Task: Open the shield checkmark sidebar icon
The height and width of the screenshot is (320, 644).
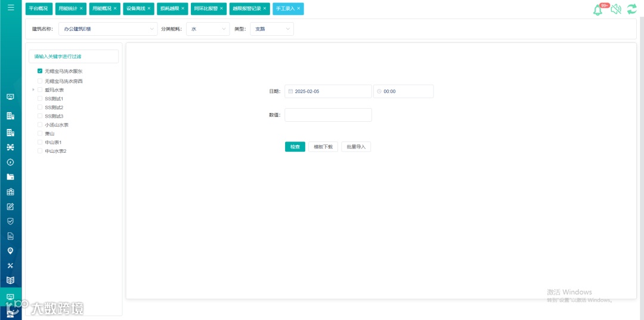Action: (x=11, y=221)
